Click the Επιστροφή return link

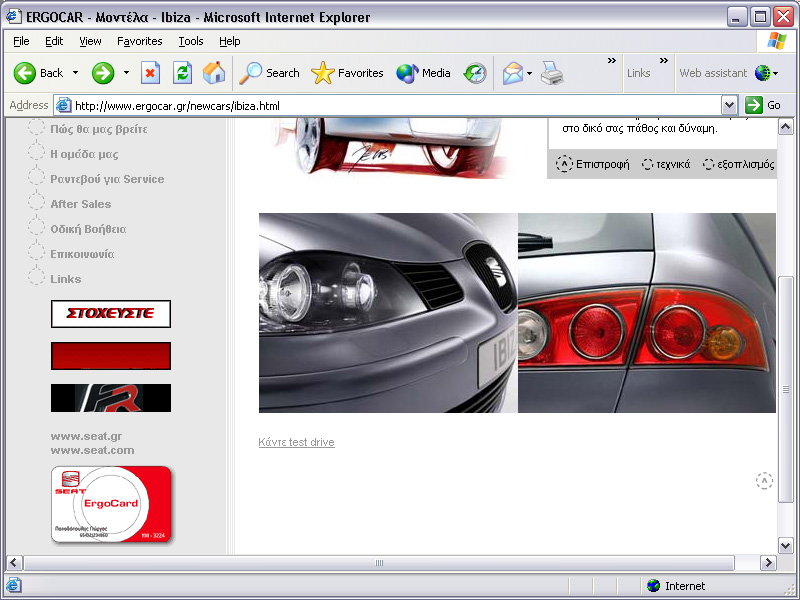click(x=592, y=164)
